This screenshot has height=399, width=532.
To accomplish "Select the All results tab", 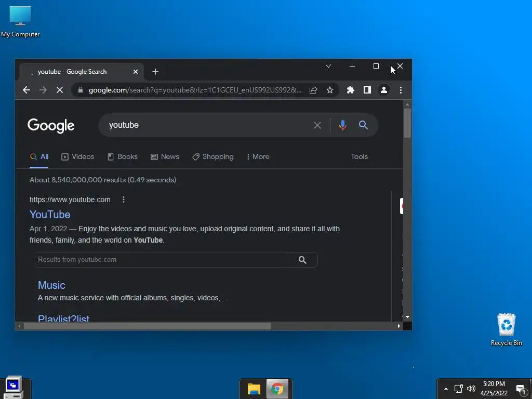I will click(39, 156).
